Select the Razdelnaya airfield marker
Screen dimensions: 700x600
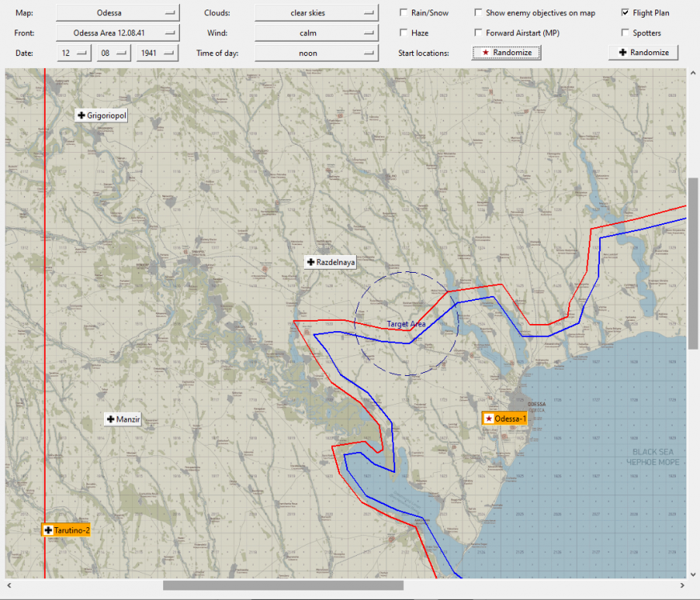pyautogui.click(x=330, y=262)
